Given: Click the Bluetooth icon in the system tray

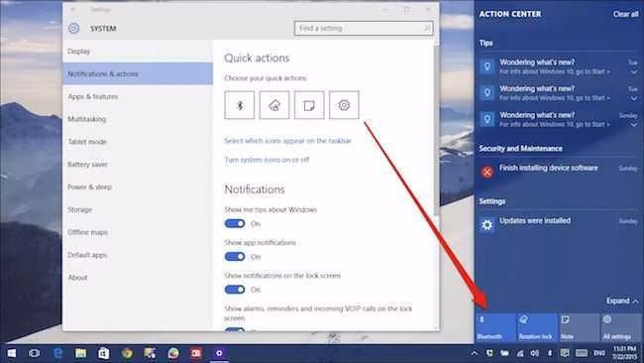Looking at the screenshot, I should pos(550,353).
